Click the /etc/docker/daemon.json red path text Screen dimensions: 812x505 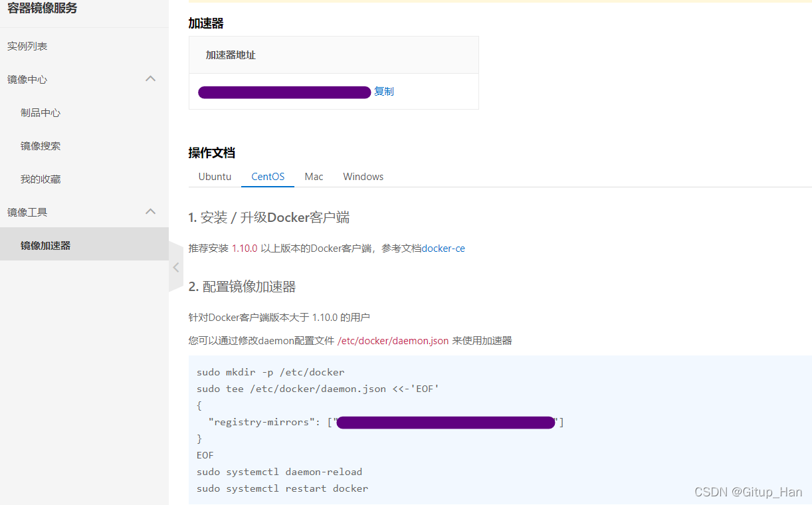(393, 341)
